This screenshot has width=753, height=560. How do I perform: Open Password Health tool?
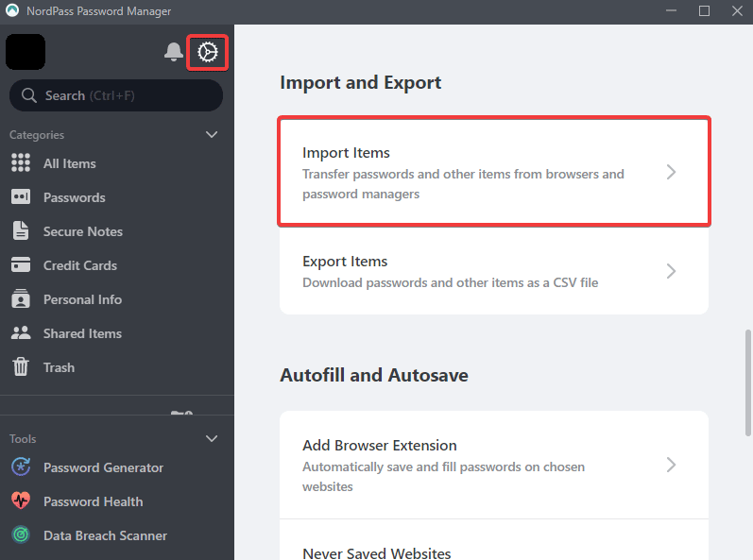point(117,502)
